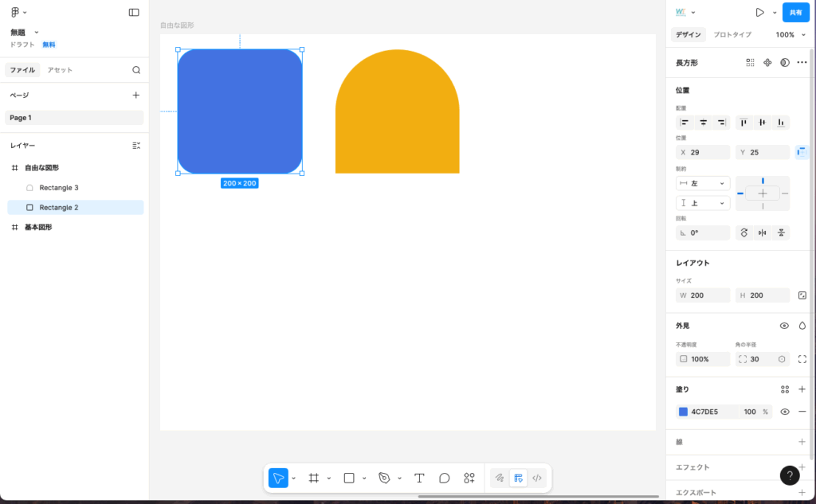Open the アセット tab
This screenshot has height=504, width=816.
click(60, 70)
